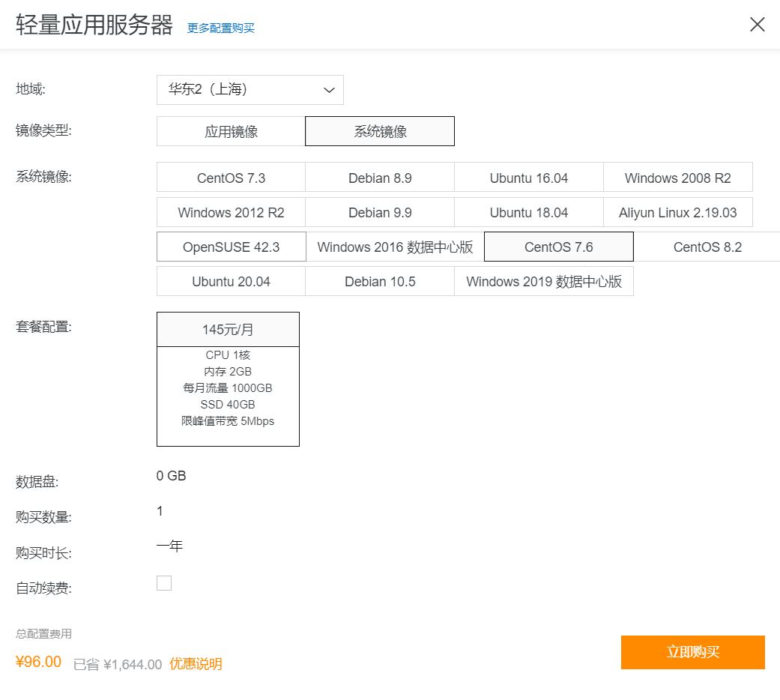Select Aliyun Linux 2.19.03 image

pos(677,212)
